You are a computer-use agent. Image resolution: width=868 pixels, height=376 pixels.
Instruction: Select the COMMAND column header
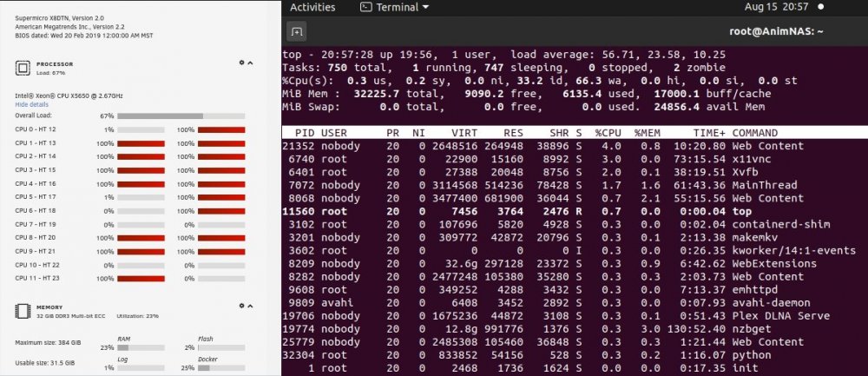755,133
